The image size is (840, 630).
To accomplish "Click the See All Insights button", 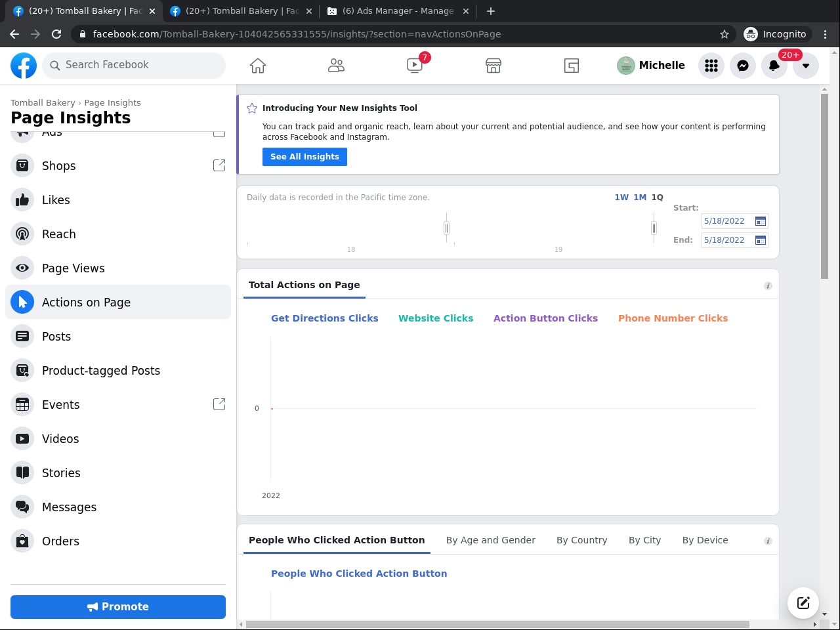I will point(304,157).
